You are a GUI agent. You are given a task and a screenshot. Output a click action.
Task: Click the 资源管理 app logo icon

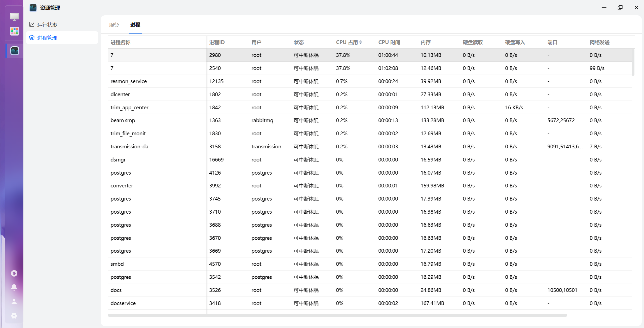click(33, 8)
